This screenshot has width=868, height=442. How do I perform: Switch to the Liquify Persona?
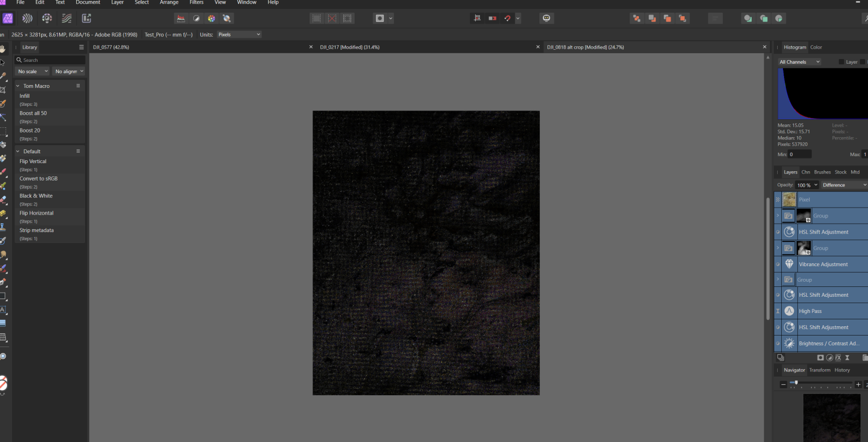pos(27,19)
